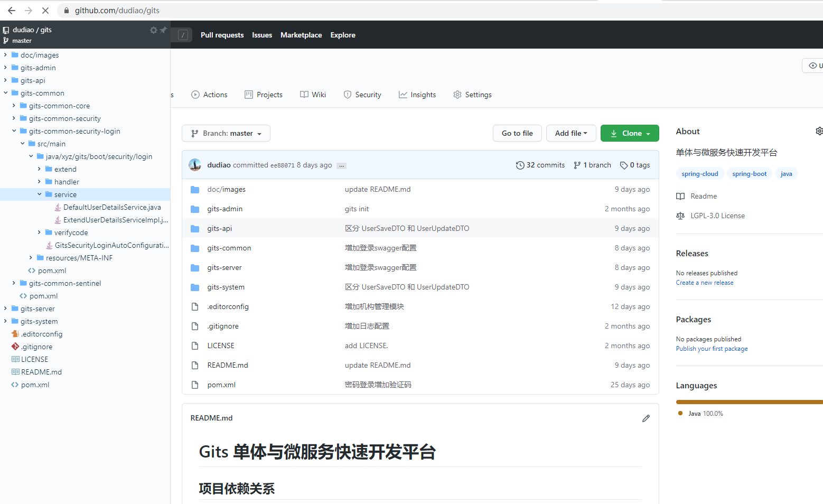The image size is (823, 504).
Task: Collapse gits-common folder in sidebar tree
Action: pyautogui.click(x=5, y=93)
